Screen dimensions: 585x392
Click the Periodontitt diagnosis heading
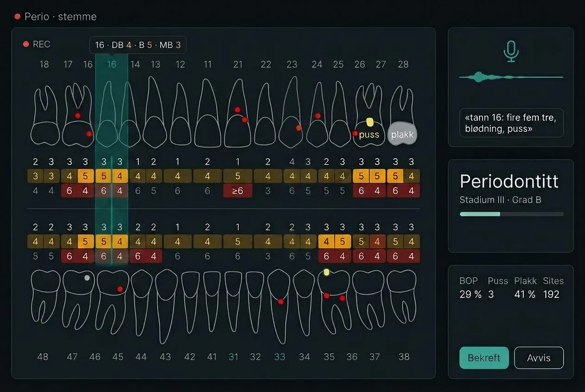[509, 181]
